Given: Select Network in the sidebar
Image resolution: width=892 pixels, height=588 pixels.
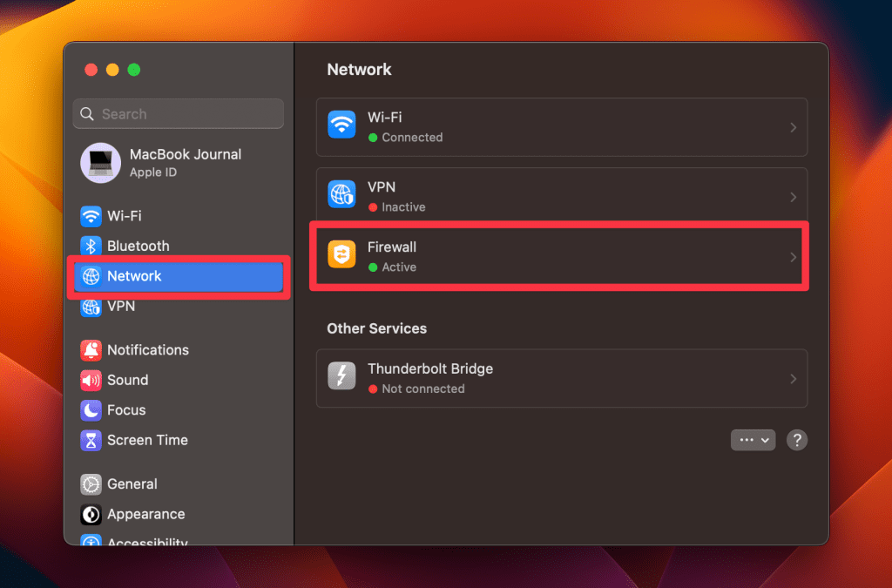Looking at the screenshot, I should 134,276.
